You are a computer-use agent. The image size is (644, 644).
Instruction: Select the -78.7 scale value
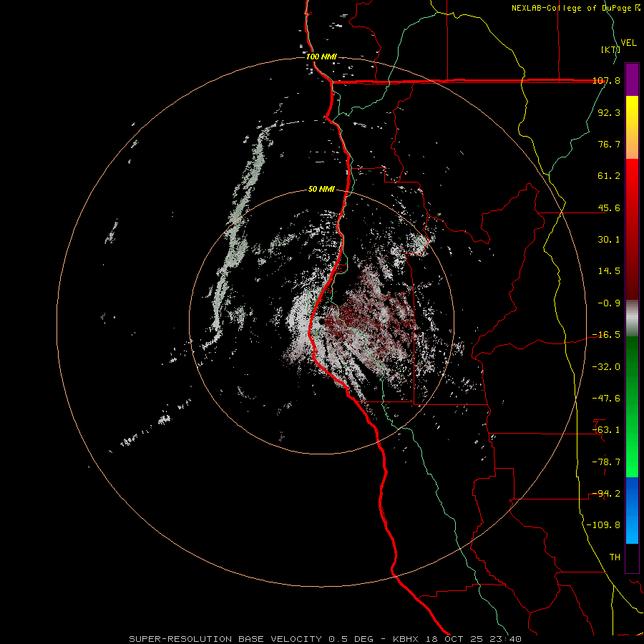tap(607, 462)
